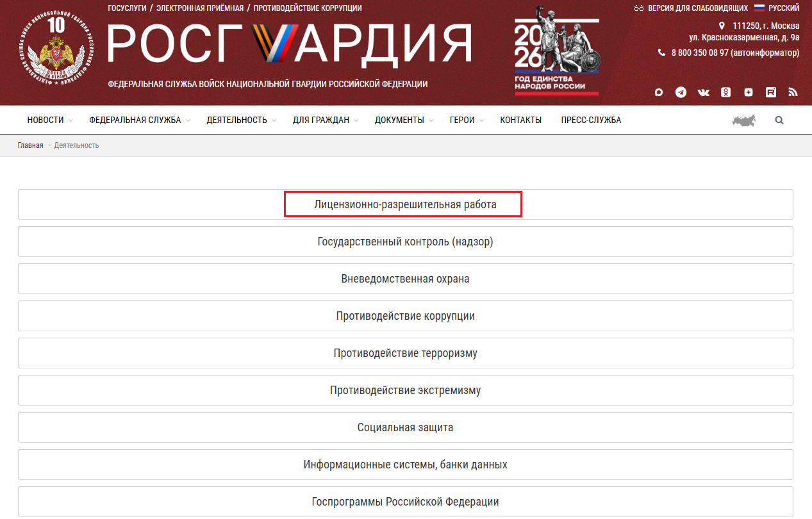Open Госпрограммы Российской Федерации section

(x=406, y=502)
